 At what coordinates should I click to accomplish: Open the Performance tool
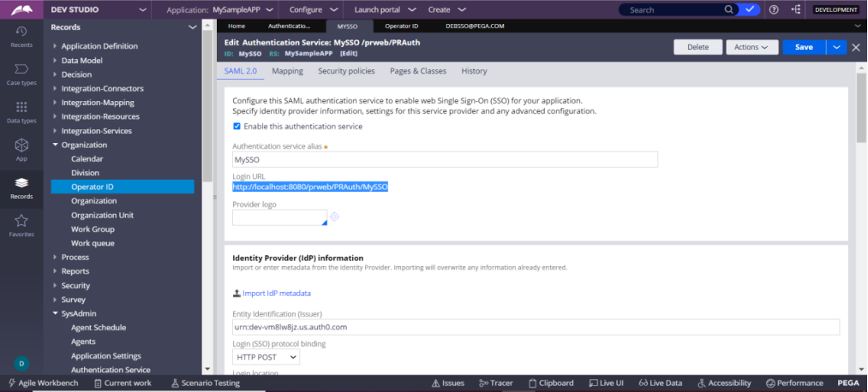(794, 383)
